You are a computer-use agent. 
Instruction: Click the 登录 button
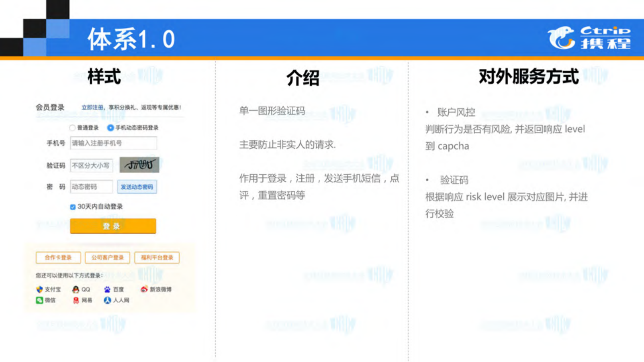click(x=112, y=226)
